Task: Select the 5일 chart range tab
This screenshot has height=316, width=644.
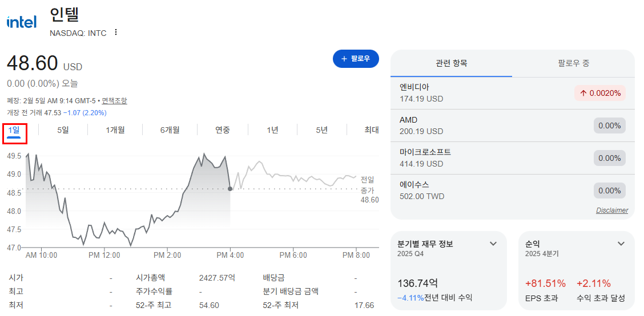Action: pyautogui.click(x=63, y=130)
